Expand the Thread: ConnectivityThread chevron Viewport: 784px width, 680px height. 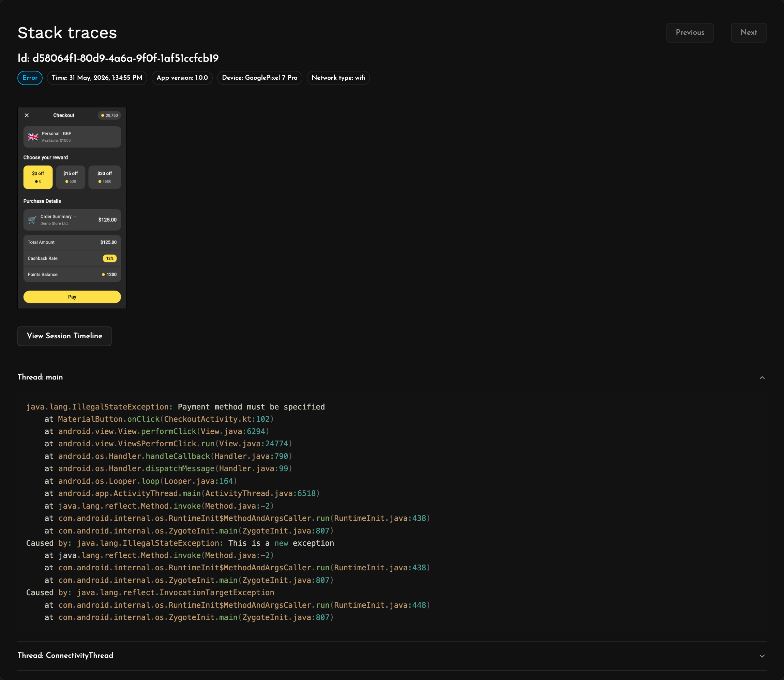coord(762,656)
